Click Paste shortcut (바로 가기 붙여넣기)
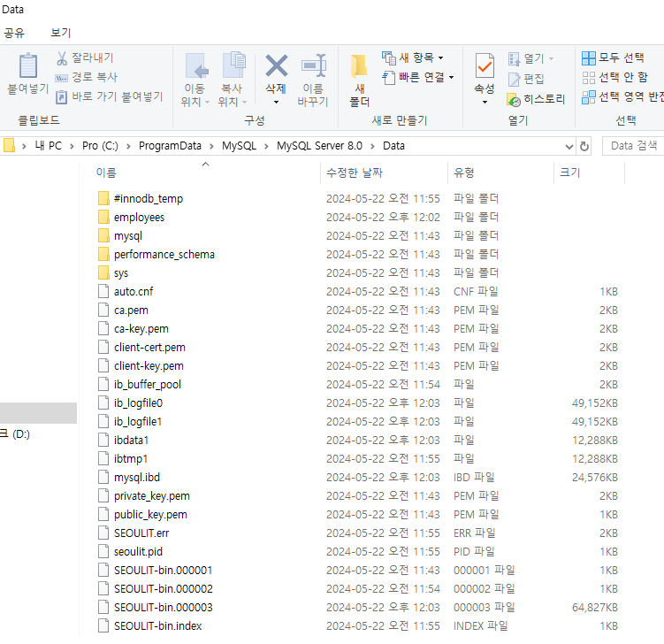This screenshot has width=664, height=644. tap(110, 96)
